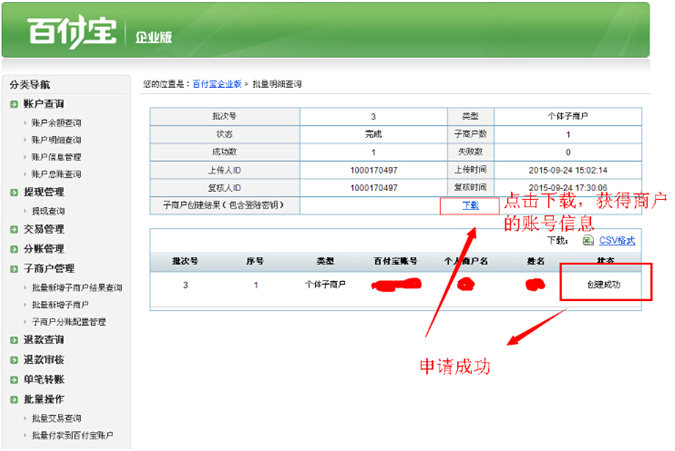
Task: Open the 退款审核 menu section
Action: [43, 359]
